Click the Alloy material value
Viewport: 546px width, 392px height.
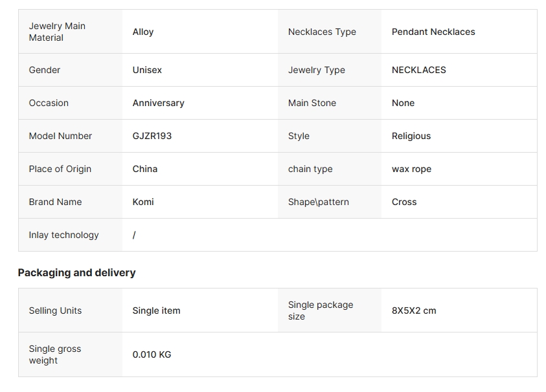click(x=143, y=32)
